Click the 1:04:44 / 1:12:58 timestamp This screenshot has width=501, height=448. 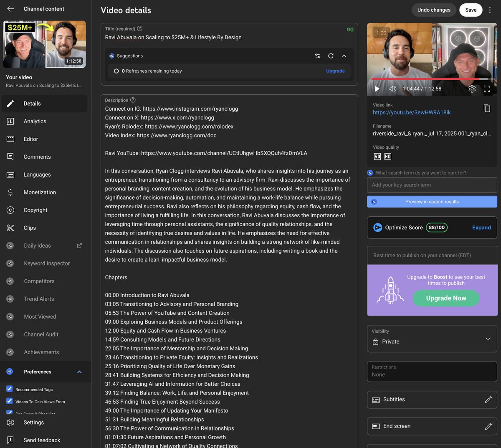[422, 89]
